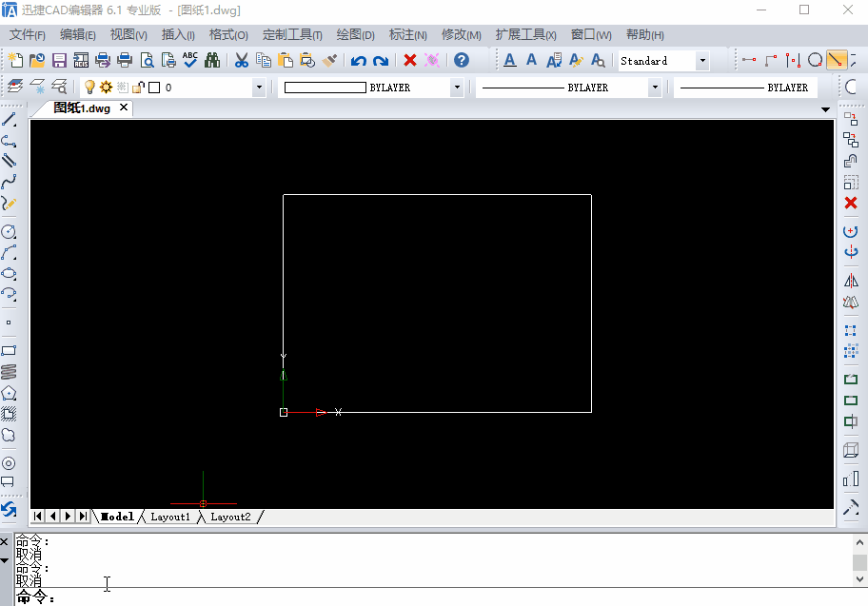Click the BYLAYER color preview rectangle
Viewport: 868px width, 606px height.
point(325,88)
